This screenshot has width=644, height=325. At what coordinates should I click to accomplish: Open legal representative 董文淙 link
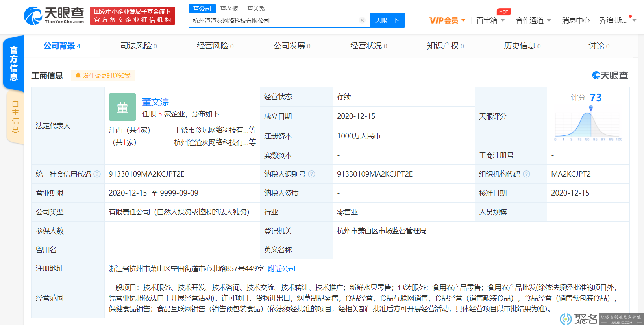(155, 102)
